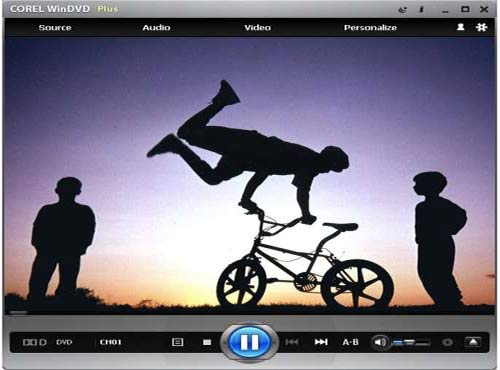Open the settings gear icon
The image size is (500, 370).
coord(481,27)
